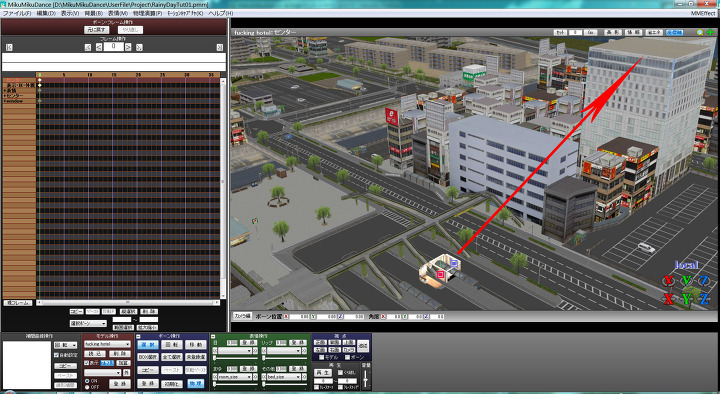Click the volume slider
This screenshot has height=394, width=720.
pyautogui.click(x=366, y=379)
